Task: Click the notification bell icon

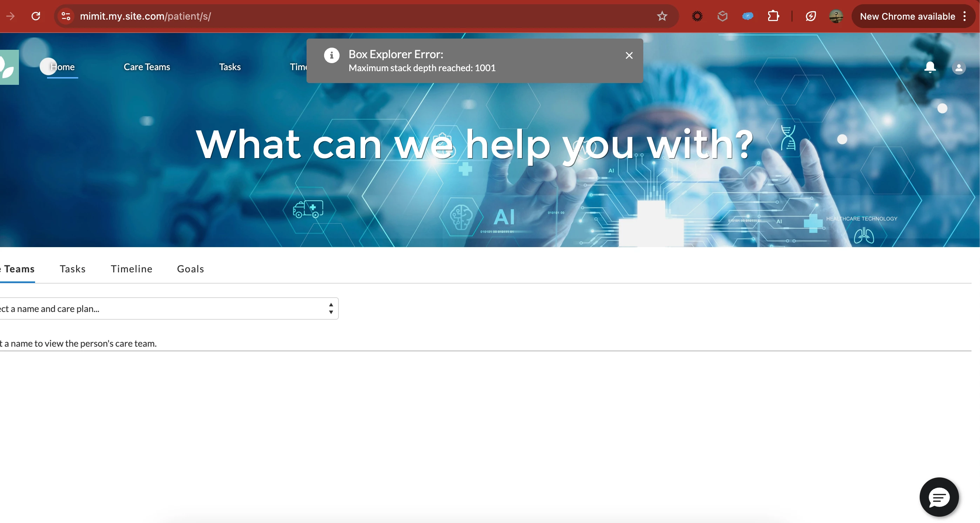Action: [x=930, y=67]
